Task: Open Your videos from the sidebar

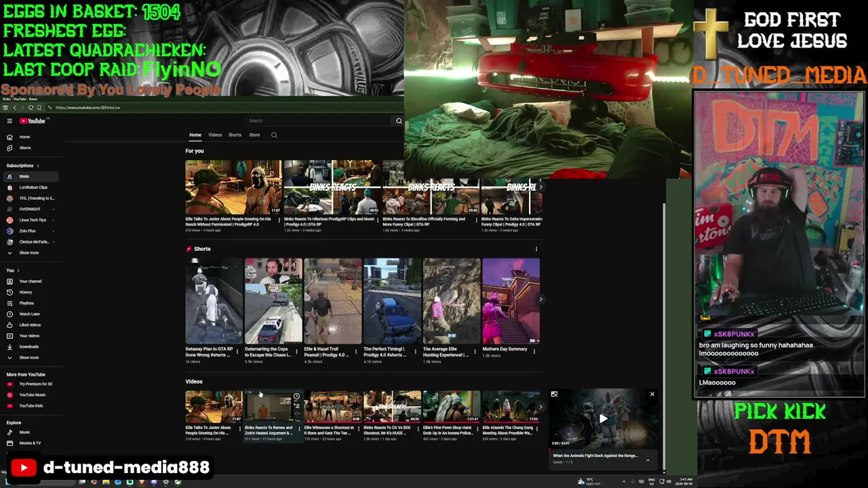Action: coord(31,335)
